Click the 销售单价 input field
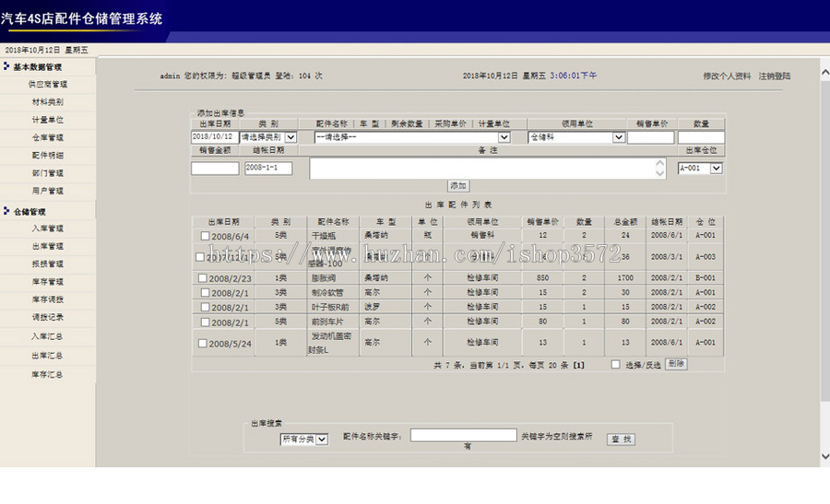Image resolution: width=830 pixels, height=504 pixels. [650, 137]
